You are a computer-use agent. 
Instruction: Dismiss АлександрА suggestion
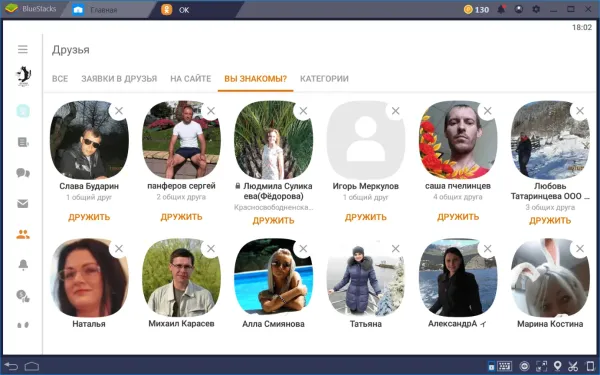click(488, 249)
